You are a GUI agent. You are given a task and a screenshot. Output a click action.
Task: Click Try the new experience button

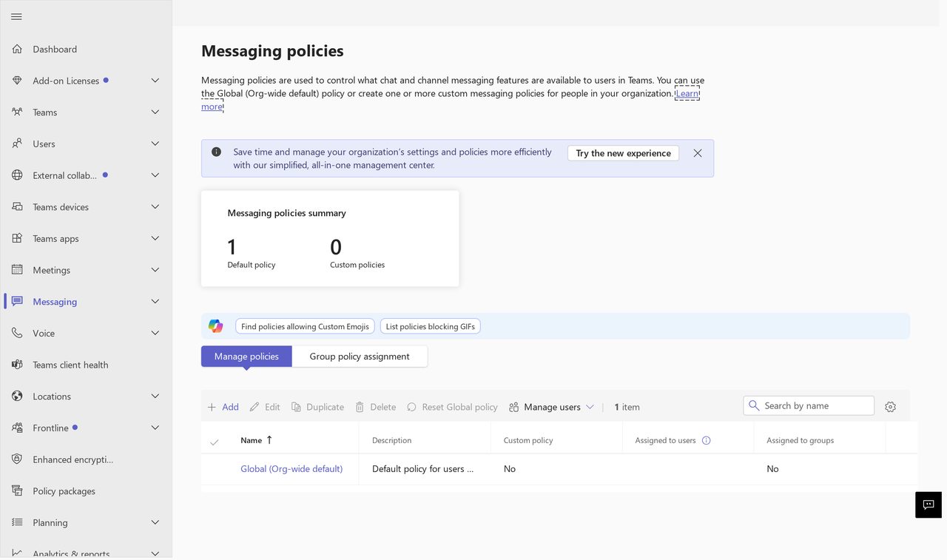coord(623,153)
